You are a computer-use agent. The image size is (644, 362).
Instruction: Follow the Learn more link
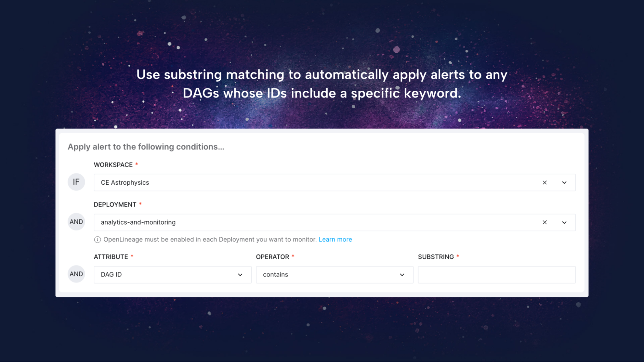tap(335, 239)
